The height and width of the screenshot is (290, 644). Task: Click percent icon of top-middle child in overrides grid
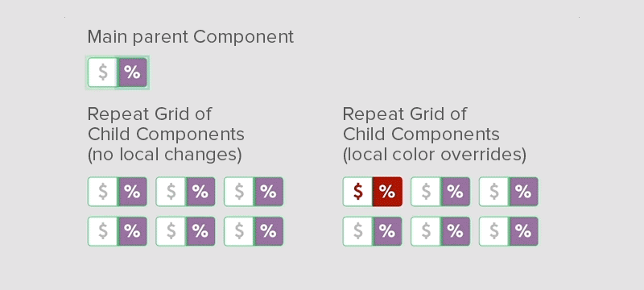456,192
